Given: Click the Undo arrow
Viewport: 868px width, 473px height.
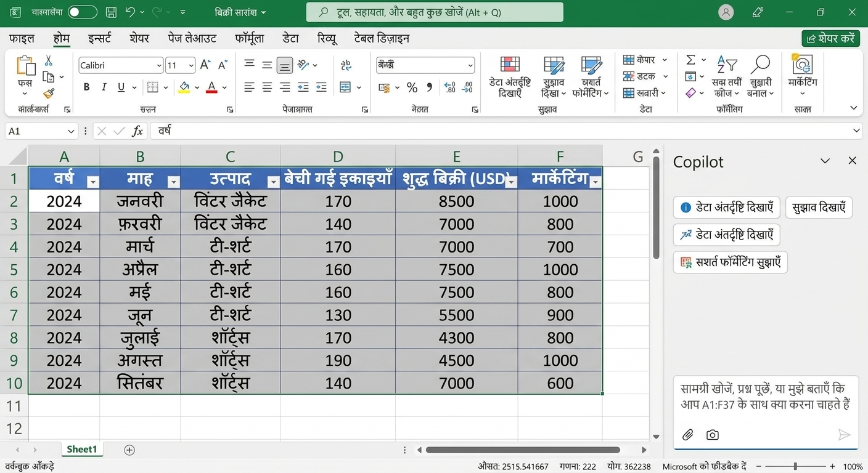Looking at the screenshot, I should tap(130, 12).
